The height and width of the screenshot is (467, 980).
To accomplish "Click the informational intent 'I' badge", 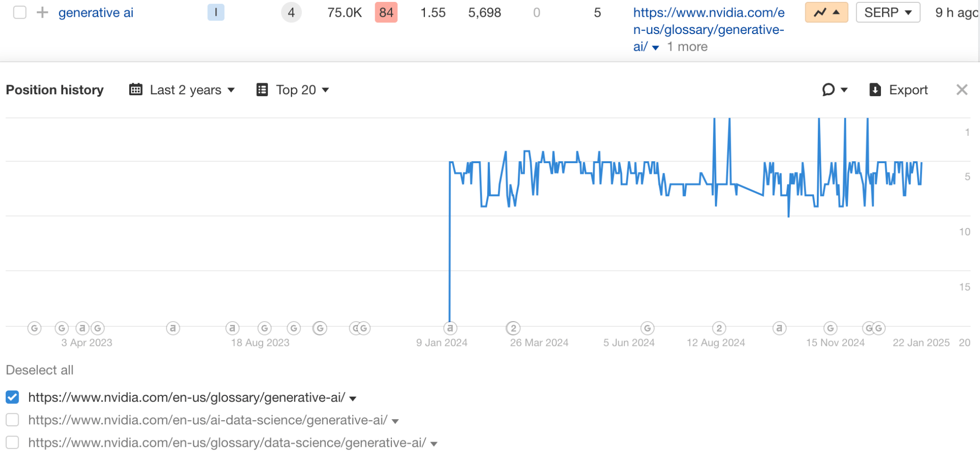I will 216,12.
